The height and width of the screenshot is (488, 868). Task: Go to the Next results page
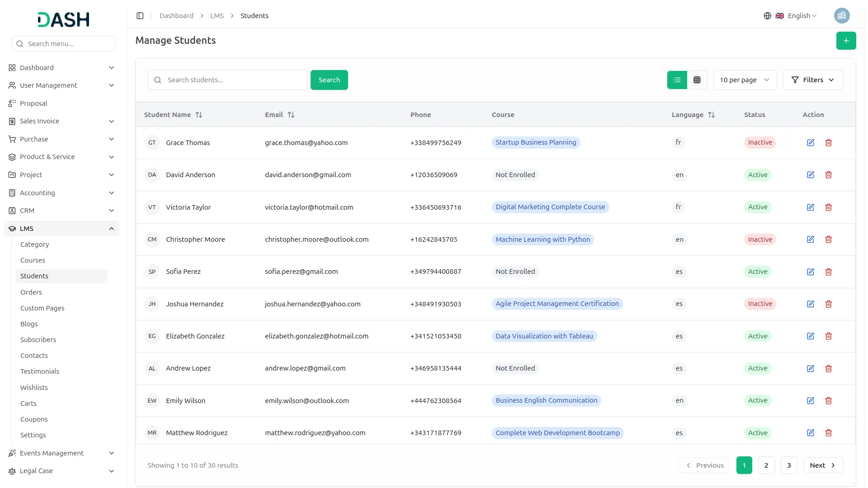tap(822, 465)
